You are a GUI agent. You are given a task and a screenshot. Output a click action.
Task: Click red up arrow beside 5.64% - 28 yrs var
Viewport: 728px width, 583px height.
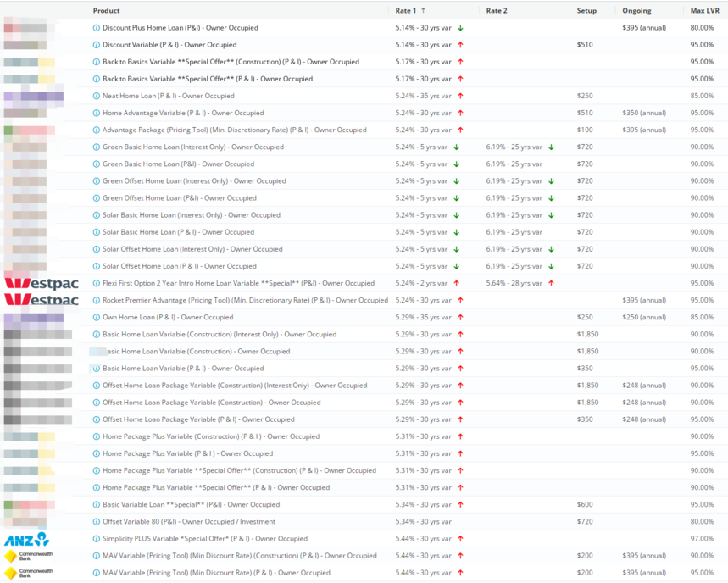point(551,283)
